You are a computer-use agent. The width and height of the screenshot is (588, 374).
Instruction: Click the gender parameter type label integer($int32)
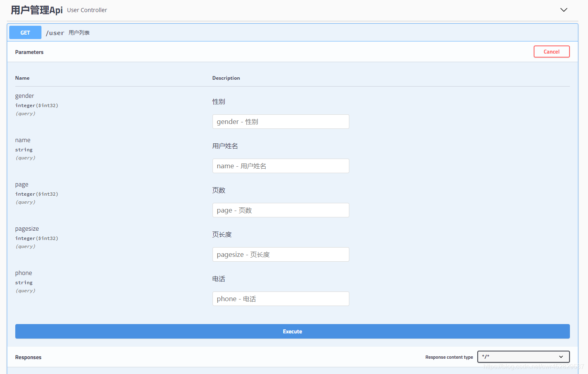tap(37, 105)
